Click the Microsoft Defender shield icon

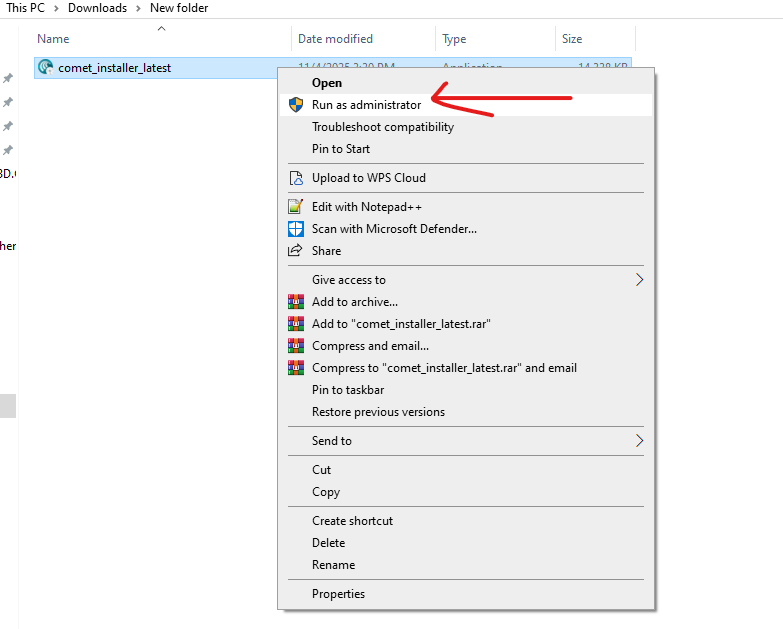[x=295, y=229]
